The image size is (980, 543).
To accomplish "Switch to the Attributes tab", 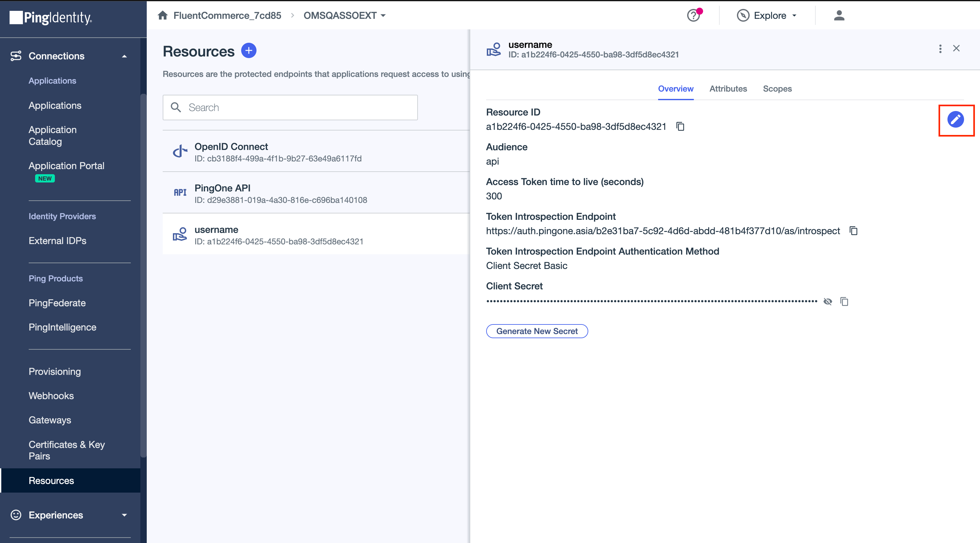I will click(x=728, y=88).
